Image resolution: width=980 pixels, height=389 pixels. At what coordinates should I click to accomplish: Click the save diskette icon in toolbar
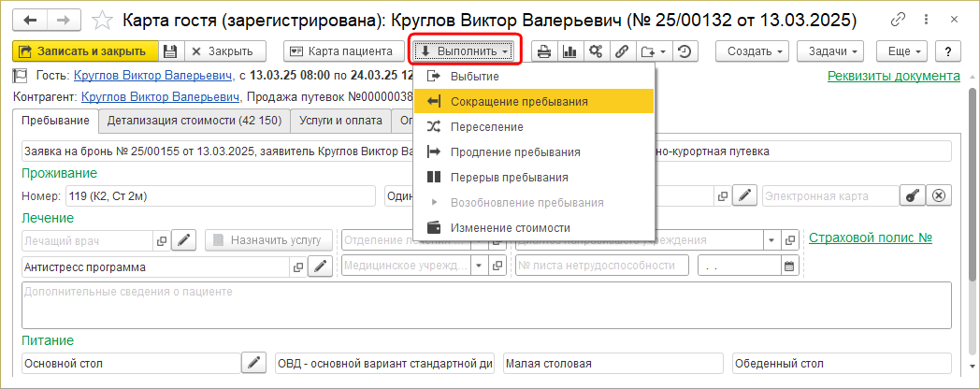point(169,51)
